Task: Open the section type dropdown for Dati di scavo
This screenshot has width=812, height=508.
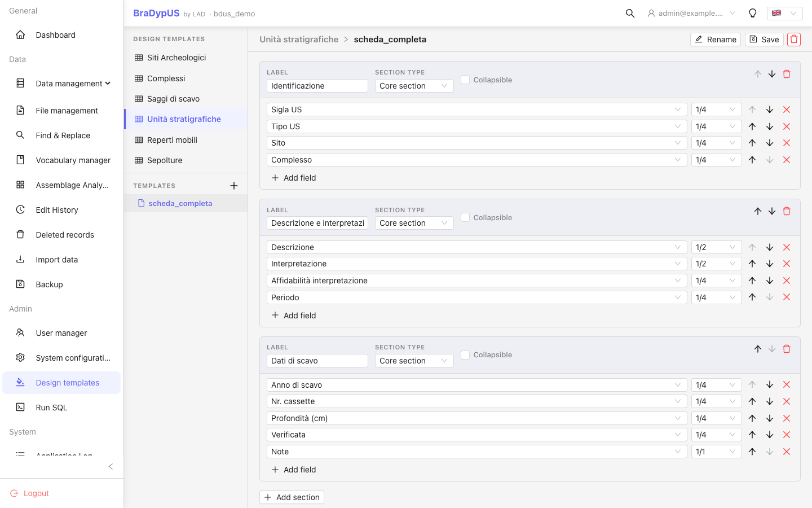Action: point(414,361)
